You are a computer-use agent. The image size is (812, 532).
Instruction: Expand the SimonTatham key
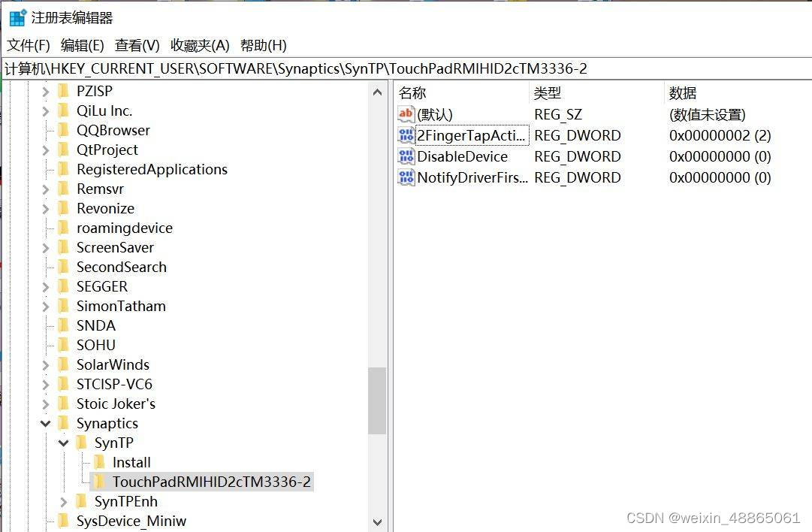point(46,307)
